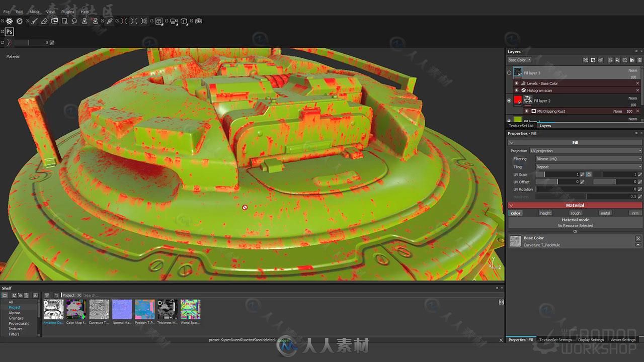Click the shelf filter funnel icon
Screen dimensions: 644x362
(47, 295)
